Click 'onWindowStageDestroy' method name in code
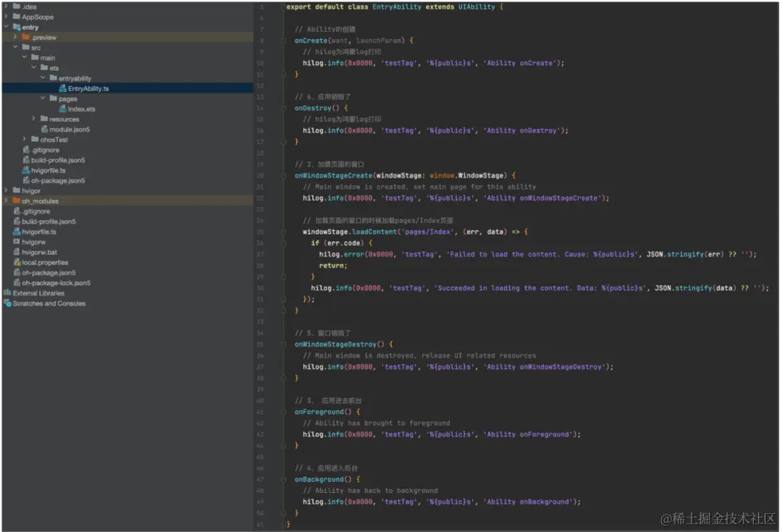 pyautogui.click(x=335, y=344)
